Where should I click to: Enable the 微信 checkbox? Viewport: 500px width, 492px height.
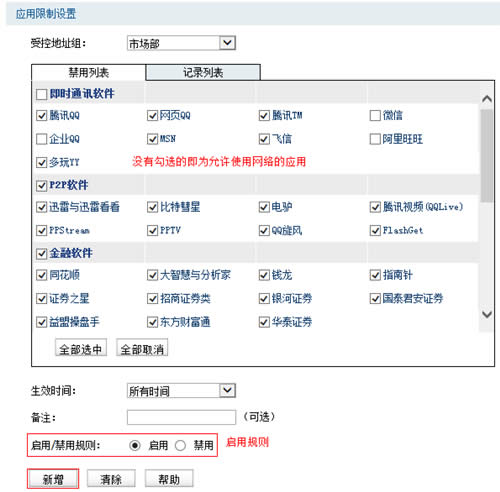375,116
